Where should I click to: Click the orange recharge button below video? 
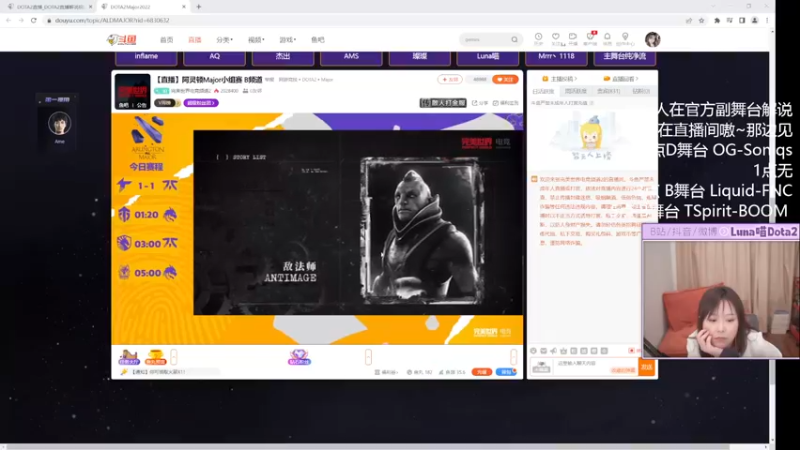[481, 372]
